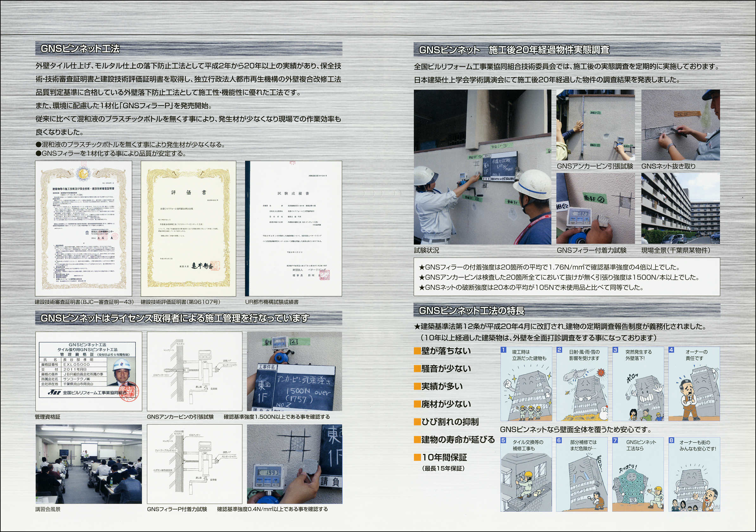Click the blackboard photo reading 1500N over
Image resolution: width=756 pixels, height=532 pixels.
pos(294,371)
